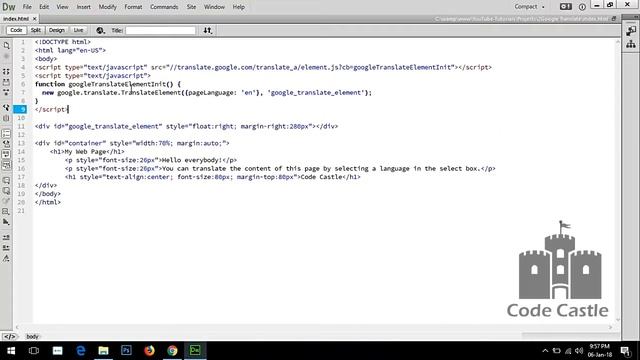Open Task View on taskbar
This screenshot has height=360, width=640.
(34, 351)
